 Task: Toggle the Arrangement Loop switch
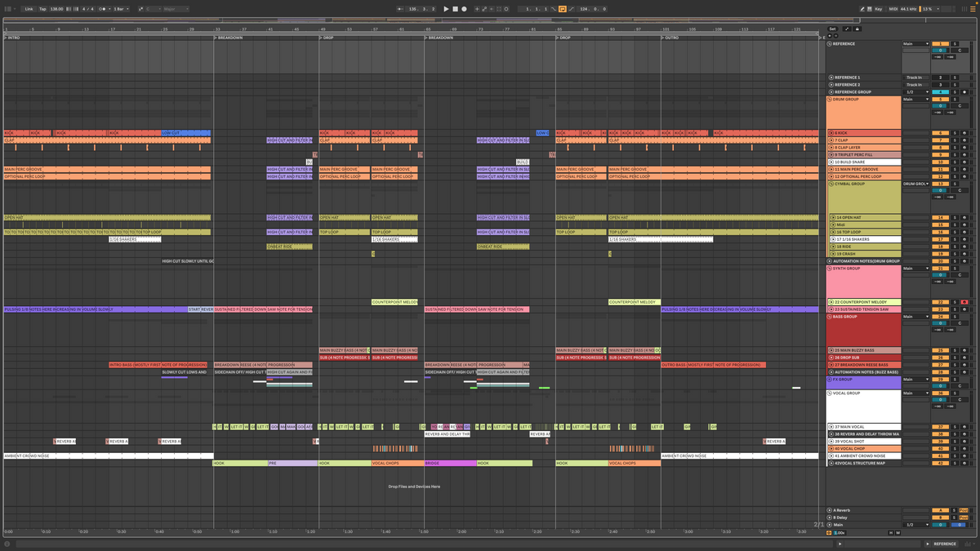tap(563, 9)
